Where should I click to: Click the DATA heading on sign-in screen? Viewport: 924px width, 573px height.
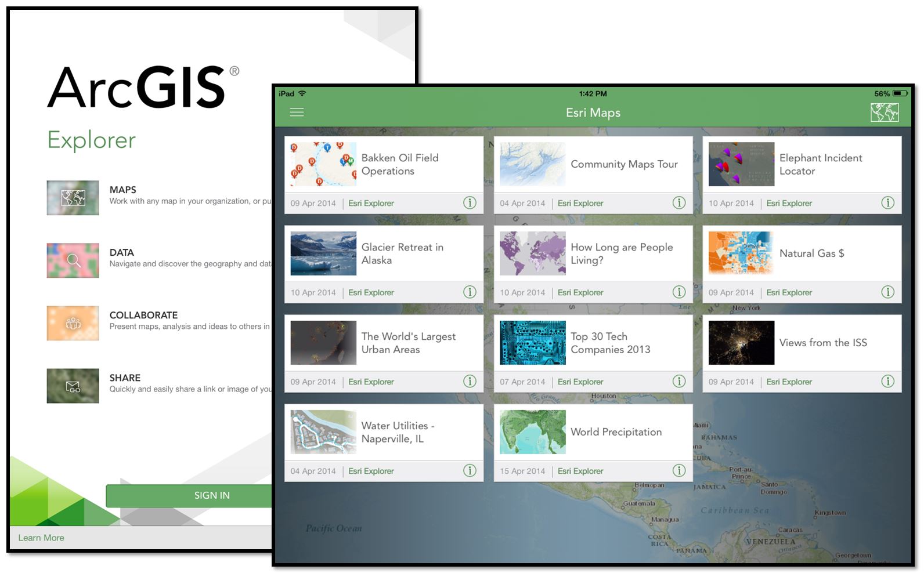click(x=122, y=252)
